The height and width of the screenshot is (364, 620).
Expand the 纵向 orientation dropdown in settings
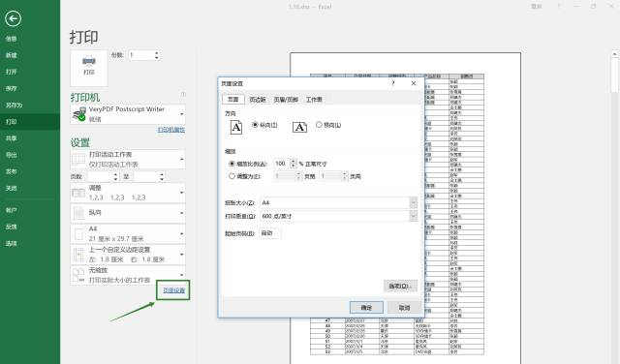point(128,213)
